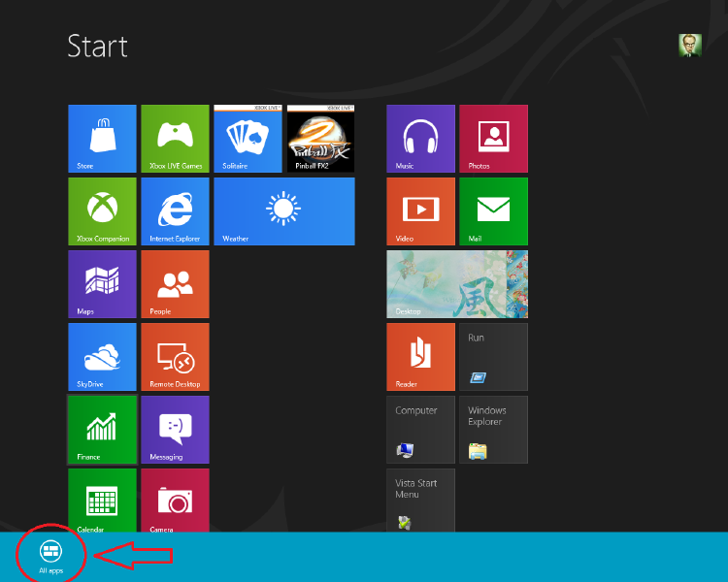The height and width of the screenshot is (582, 728).
Task: Open the Mail tile
Action: pyautogui.click(x=493, y=211)
